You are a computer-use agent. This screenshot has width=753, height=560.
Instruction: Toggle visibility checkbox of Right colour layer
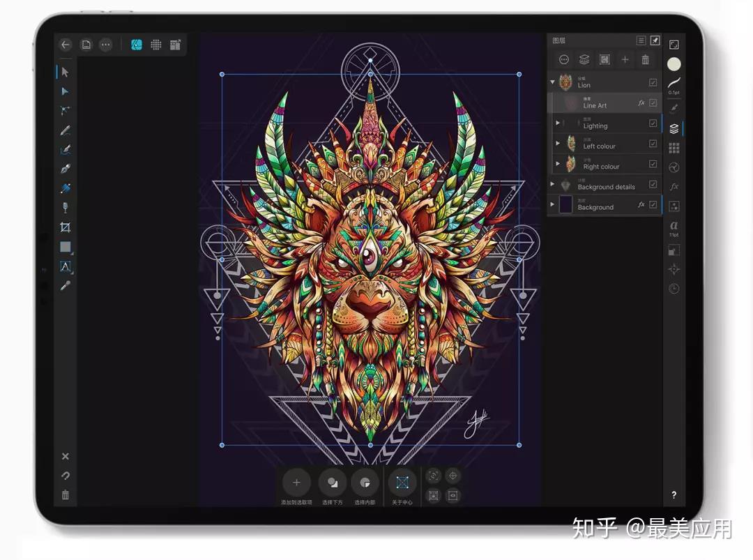[653, 164]
